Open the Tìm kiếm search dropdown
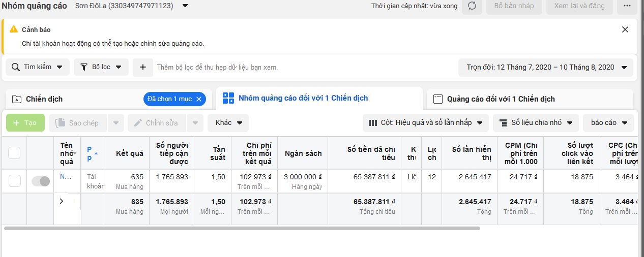 [x=38, y=67]
